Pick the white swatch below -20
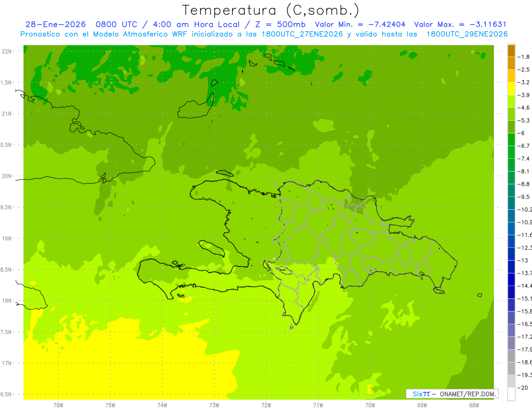Screen dimensions: 532x411 point(511,394)
